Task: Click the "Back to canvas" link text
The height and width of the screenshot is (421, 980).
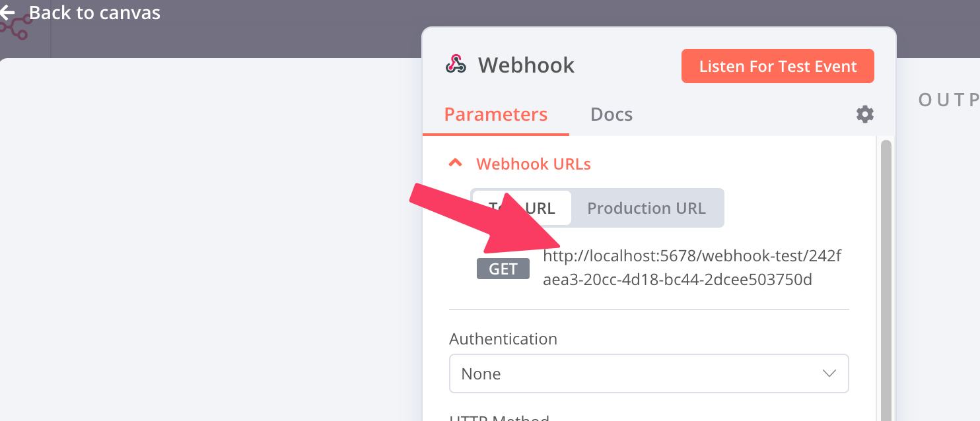Action: pyautogui.click(x=94, y=13)
